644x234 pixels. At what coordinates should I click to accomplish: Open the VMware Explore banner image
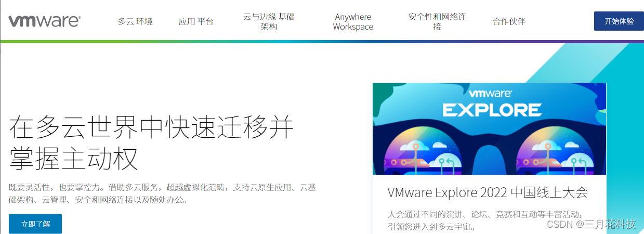[x=489, y=129]
